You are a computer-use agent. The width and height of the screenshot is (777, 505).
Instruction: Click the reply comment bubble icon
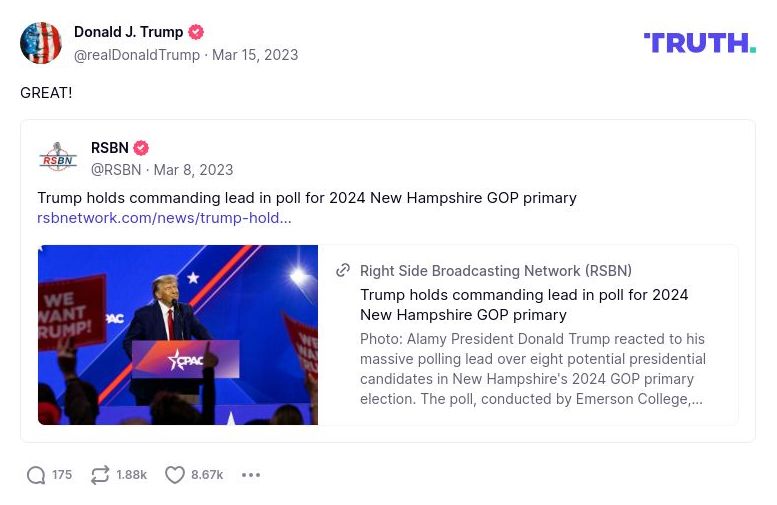36,475
